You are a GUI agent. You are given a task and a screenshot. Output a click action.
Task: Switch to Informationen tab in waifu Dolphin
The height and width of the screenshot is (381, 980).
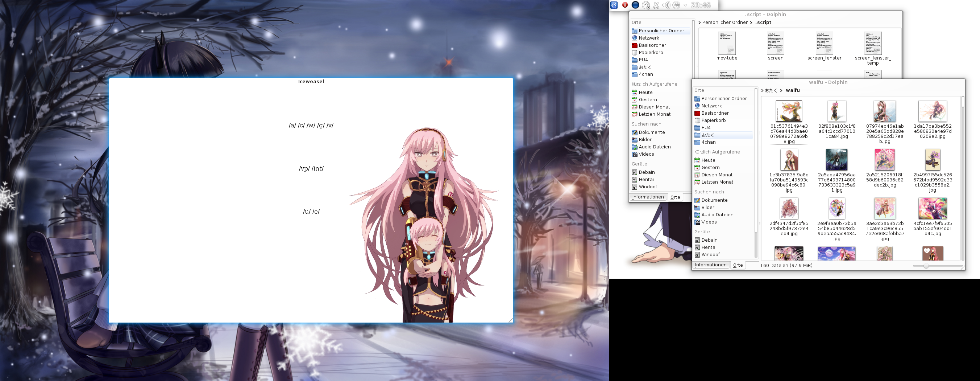pyautogui.click(x=711, y=265)
